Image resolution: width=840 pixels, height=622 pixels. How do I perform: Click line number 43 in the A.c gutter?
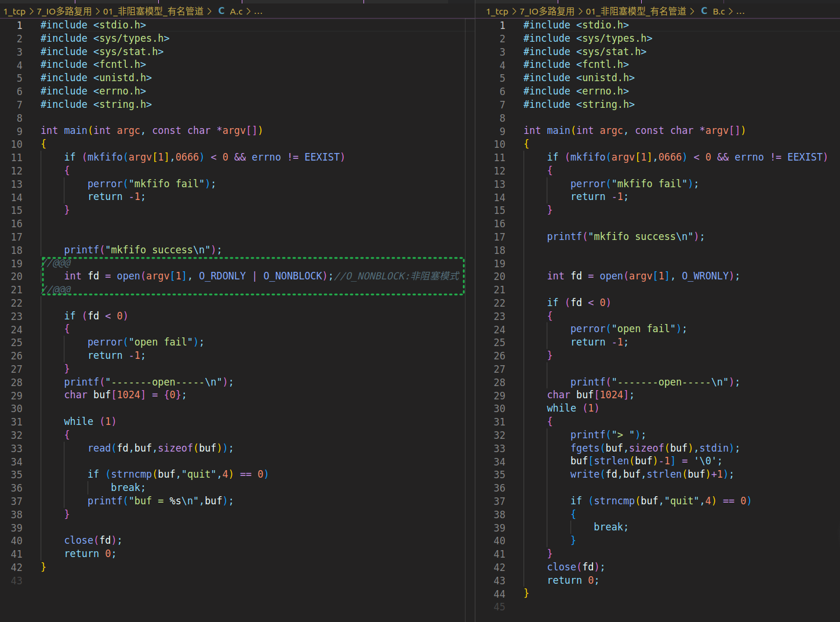point(16,580)
